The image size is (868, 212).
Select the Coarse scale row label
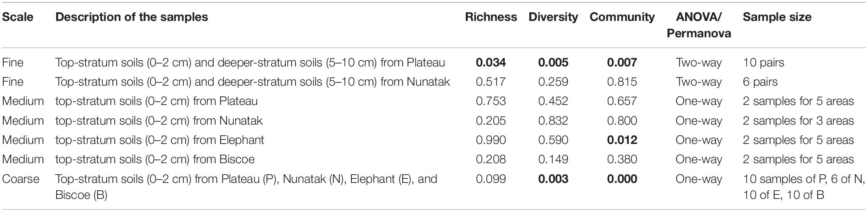[x=21, y=179]
